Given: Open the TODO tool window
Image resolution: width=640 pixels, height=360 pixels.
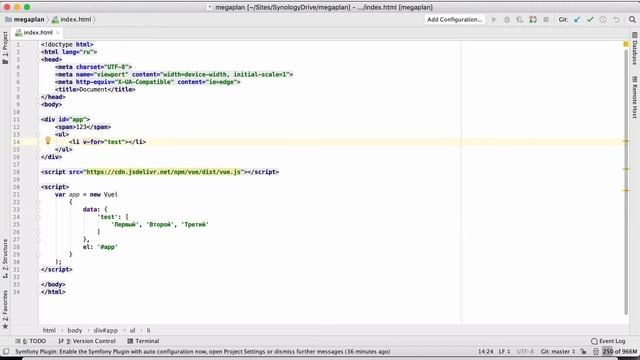Looking at the screenshot, I should point(31,341).
